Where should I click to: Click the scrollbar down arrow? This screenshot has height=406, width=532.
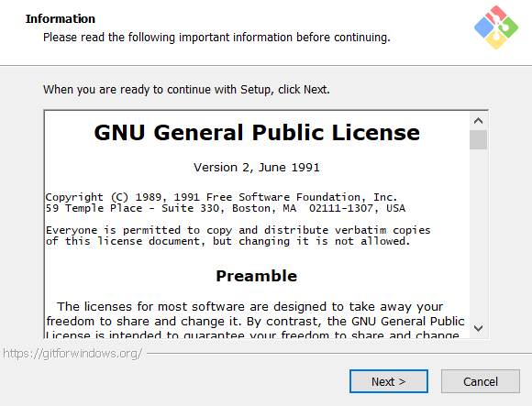[x=479, y=328]
